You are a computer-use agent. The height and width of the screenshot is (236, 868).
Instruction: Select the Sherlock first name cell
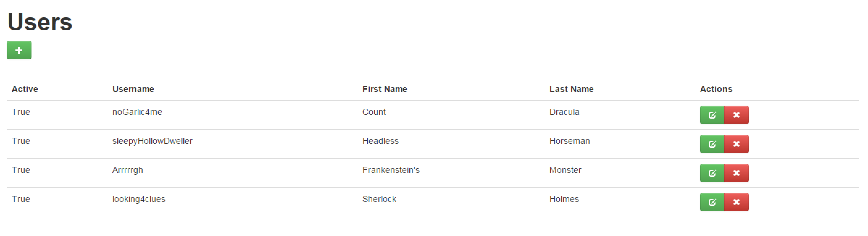(x=379, y=199)
